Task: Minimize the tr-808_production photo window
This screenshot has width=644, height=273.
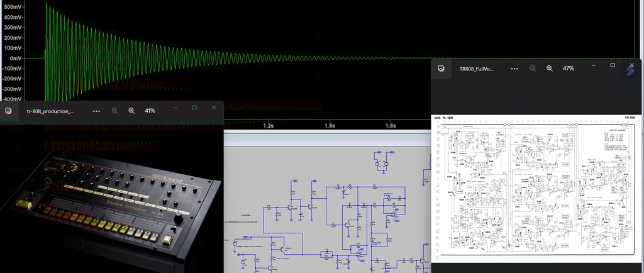Action: click(176, 108)
